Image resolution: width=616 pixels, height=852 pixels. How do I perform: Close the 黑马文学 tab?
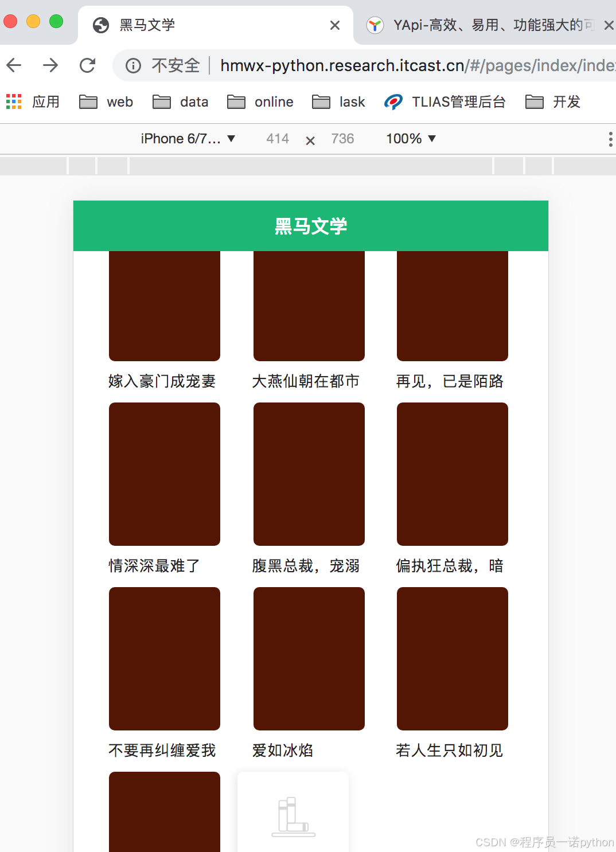(x=335, y=25)
